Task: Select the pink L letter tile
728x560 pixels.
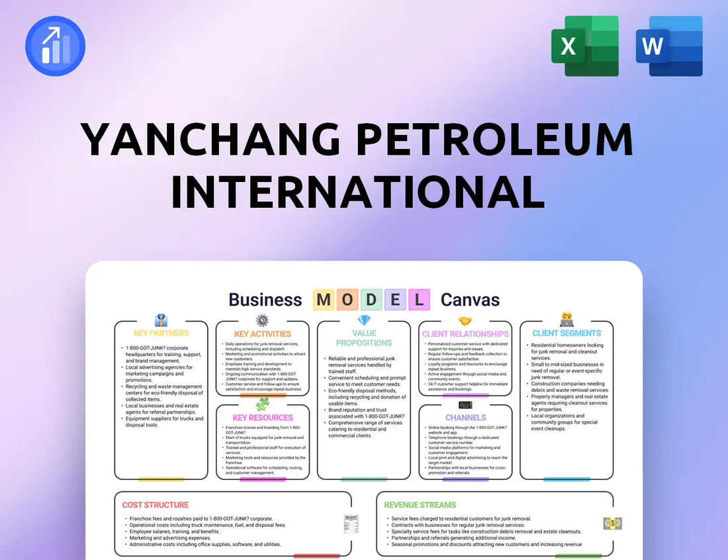Action: [419, 300]
